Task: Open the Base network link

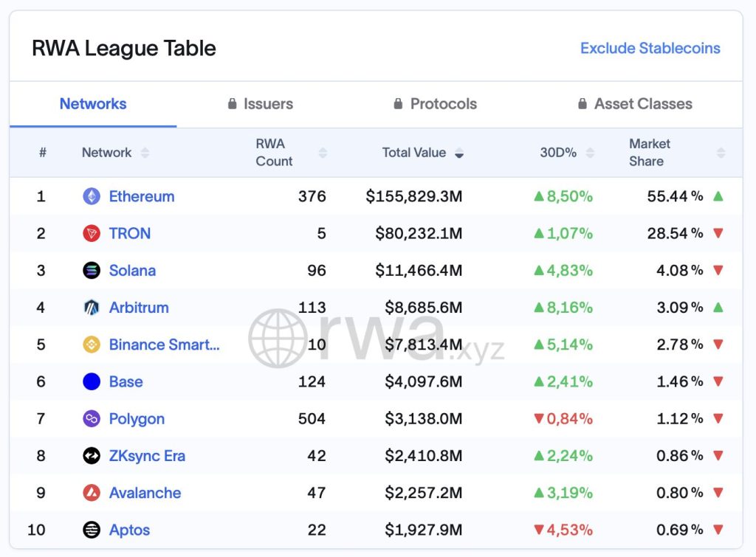Action: pyautogui.click(x=126, y=381)
